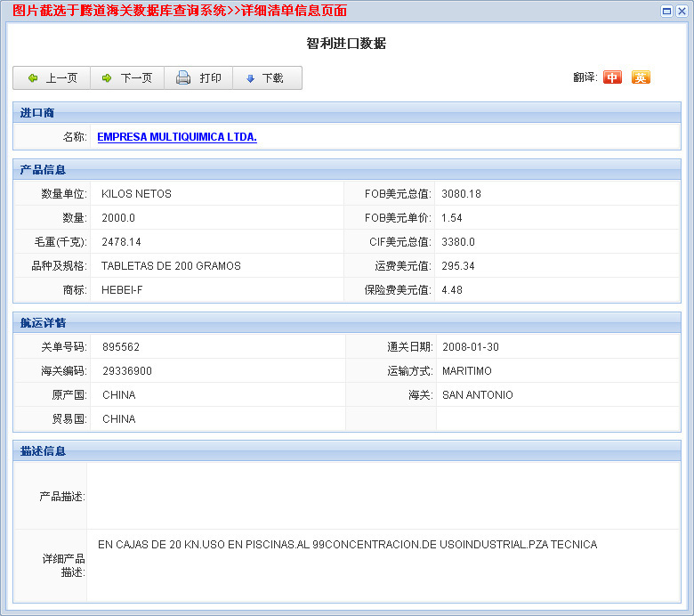Translate to Chinese with the red 中 icon
694x616 pixels.
612,77
